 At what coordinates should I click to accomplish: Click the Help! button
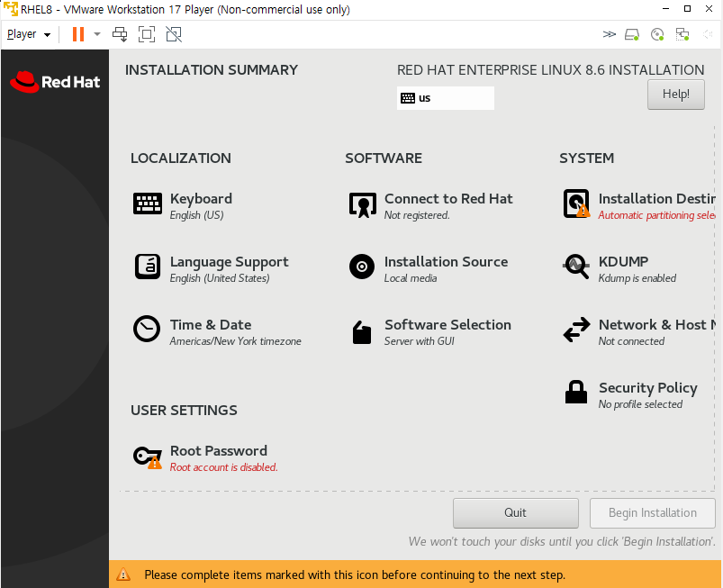[676, 95]
